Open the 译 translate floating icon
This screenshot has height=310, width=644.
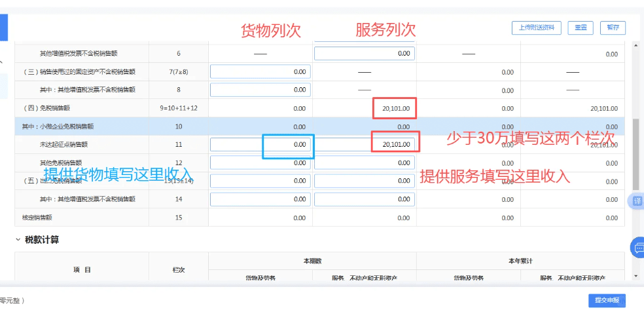(637, 201)
